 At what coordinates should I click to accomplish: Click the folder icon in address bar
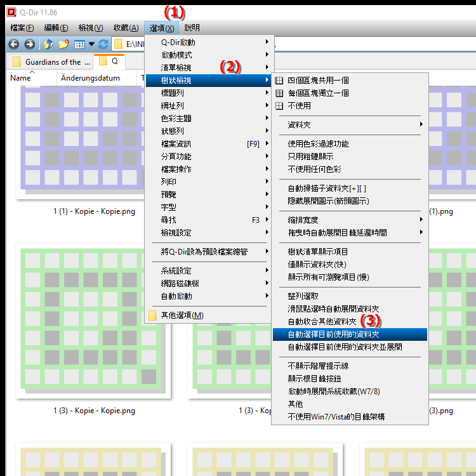click(x=118, y=44)
